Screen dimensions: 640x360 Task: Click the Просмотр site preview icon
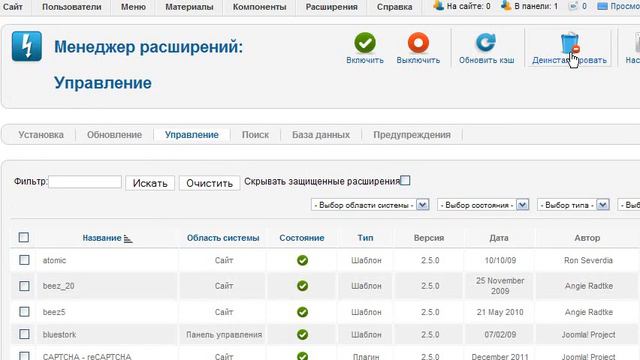click(x=602, y=6)
